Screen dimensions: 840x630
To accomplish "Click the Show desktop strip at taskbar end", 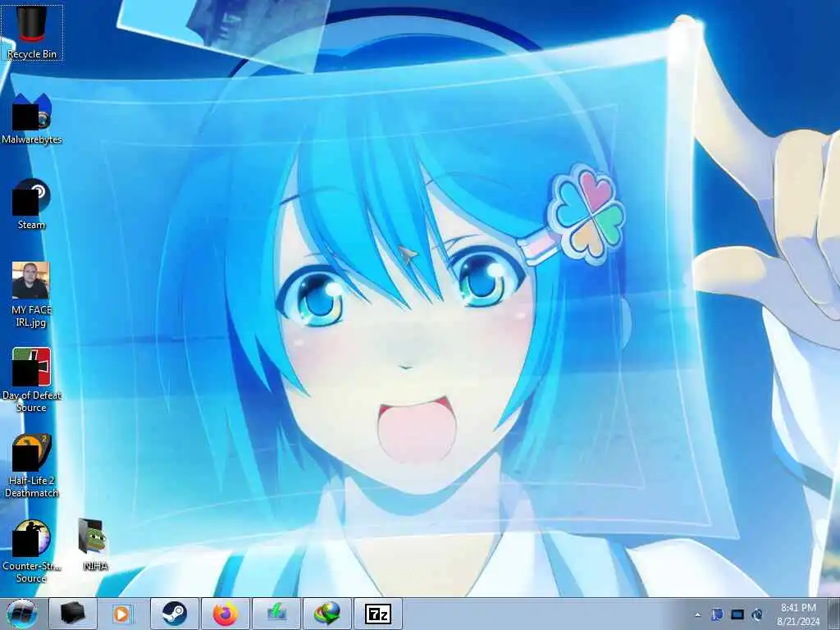I will pos(834,614).
